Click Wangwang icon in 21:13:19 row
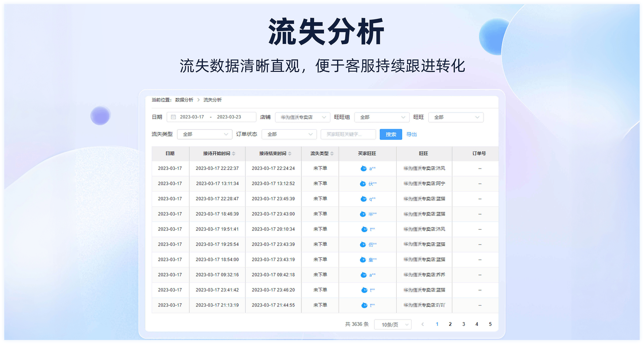The image size is (644, 344). [364, 305]
